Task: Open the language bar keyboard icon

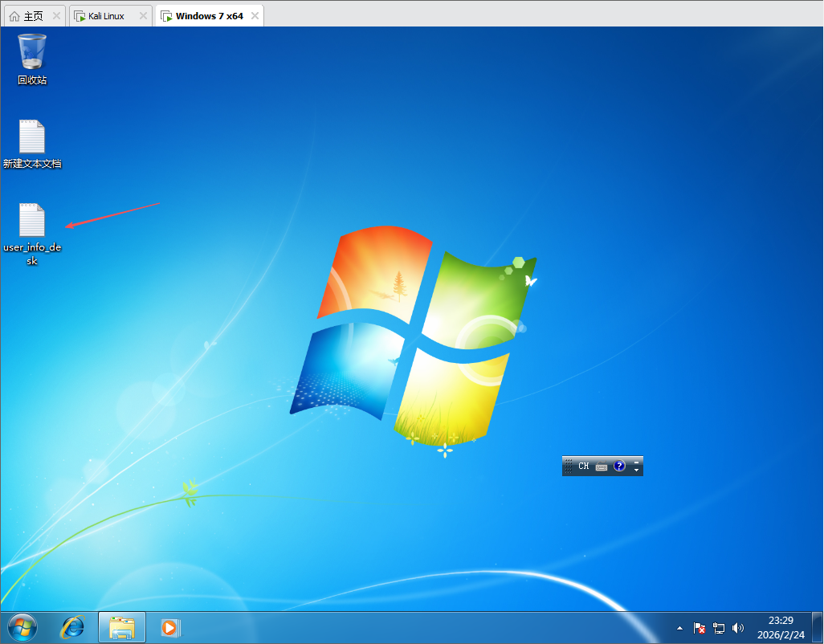Action: pyautogui.click(x=602, y=466)
